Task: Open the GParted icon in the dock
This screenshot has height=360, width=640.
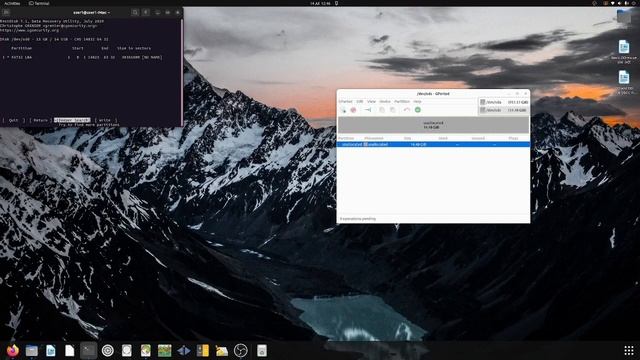Action: pos(146,351)
